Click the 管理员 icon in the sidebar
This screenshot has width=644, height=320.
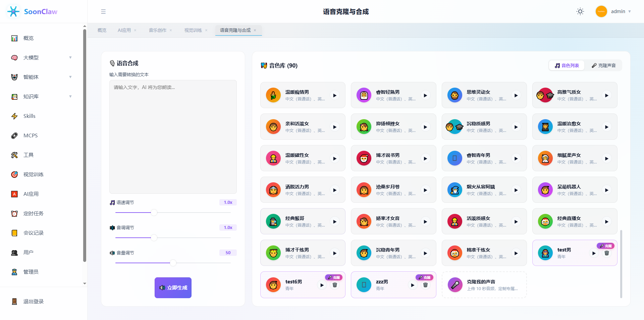click(x=14, y=272)
